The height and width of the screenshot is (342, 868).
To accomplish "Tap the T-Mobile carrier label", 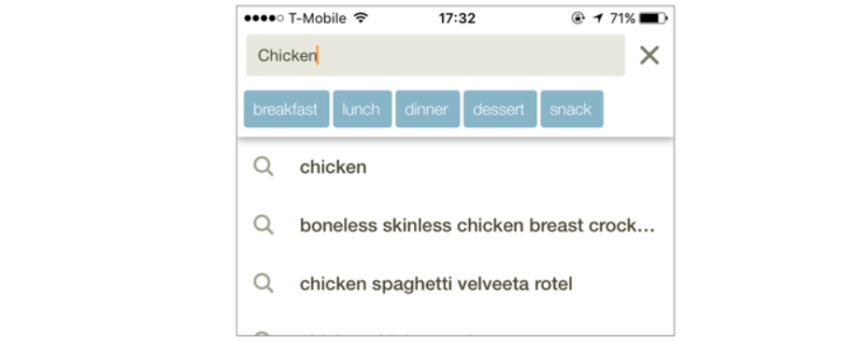I will [x=317, y=19].
